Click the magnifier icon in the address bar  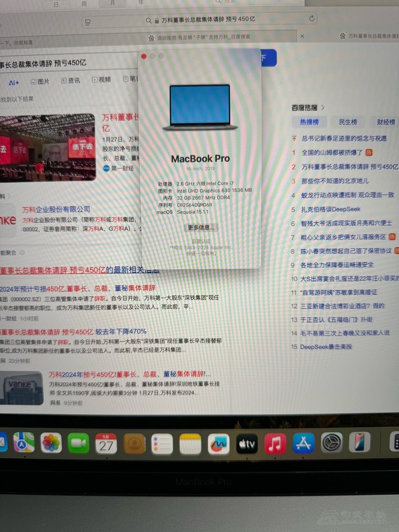click(x=149, y=21)
